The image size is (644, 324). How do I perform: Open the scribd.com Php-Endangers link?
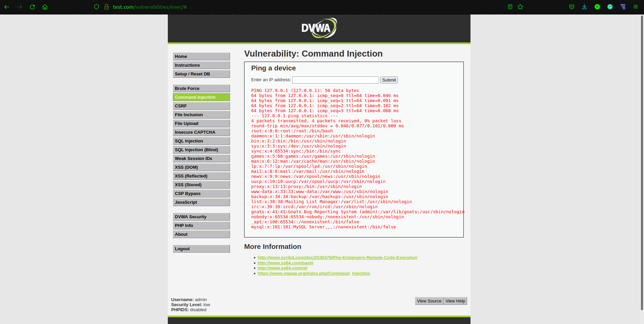337,258
